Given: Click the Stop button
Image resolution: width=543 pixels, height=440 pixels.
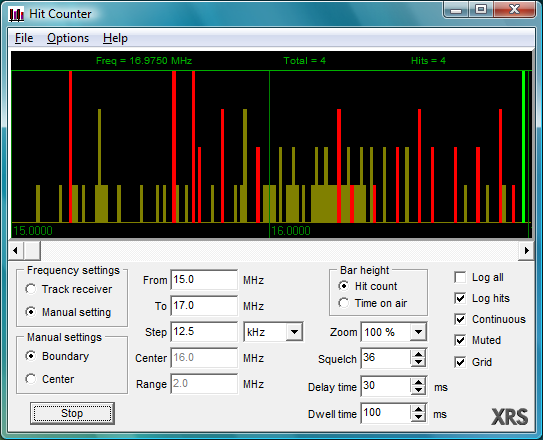Looking at the screenshot, I should 72,413.
